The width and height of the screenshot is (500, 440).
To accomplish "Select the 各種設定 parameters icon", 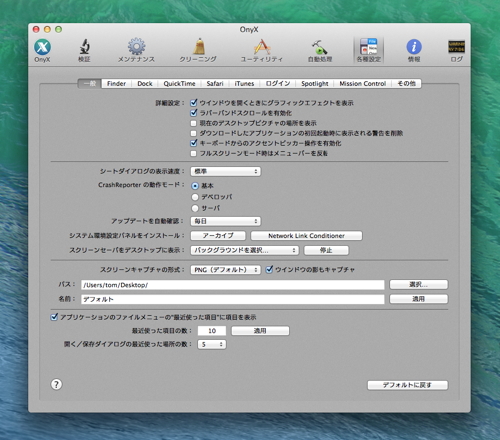I will [369, 50].
